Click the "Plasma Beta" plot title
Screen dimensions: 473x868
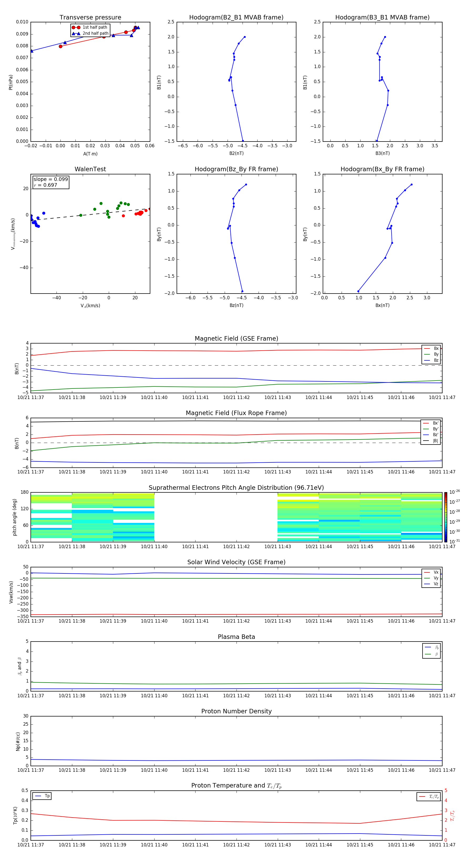point(236,637)
